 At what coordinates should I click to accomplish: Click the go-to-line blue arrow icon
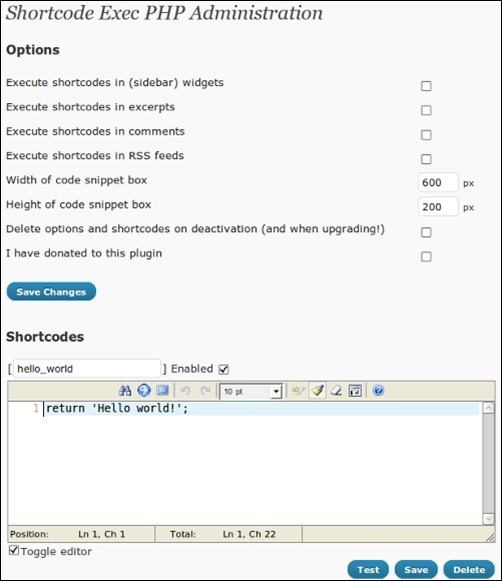coord(144,391)
